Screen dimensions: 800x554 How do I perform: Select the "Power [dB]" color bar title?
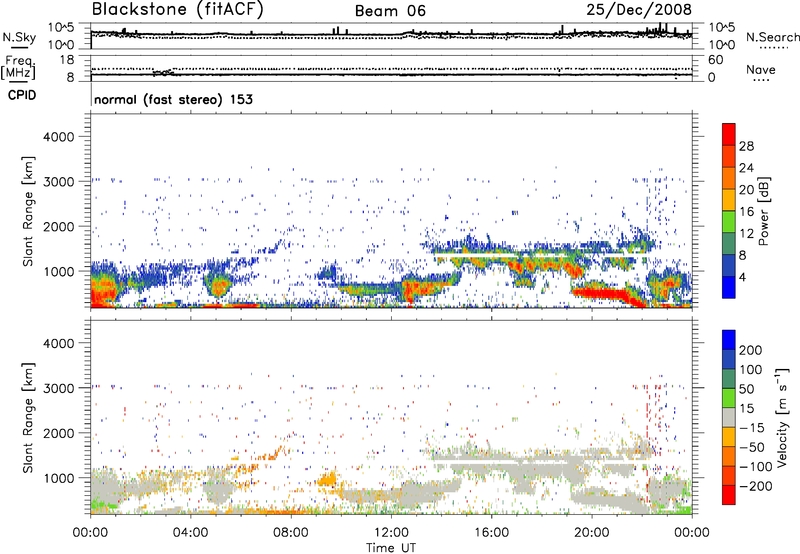[763, 211]
